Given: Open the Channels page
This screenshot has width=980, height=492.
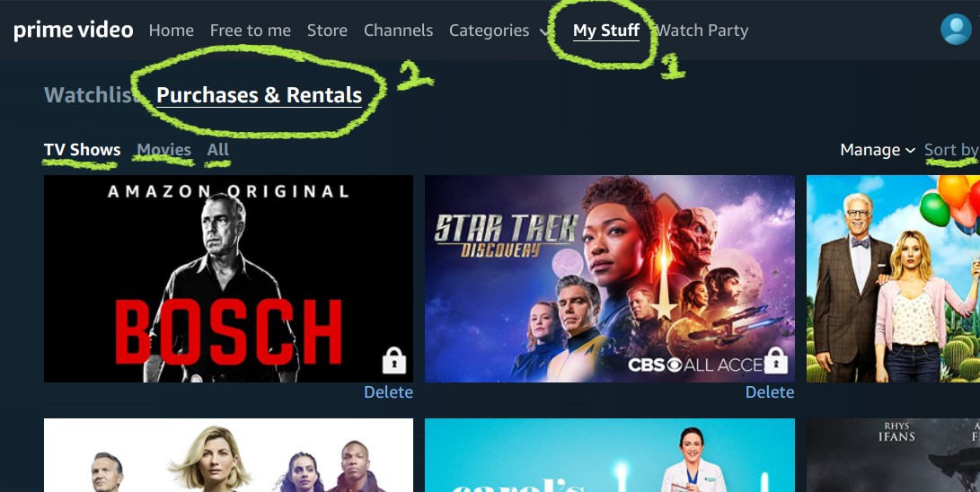Looking at the screenshot, I should point(398,31).
